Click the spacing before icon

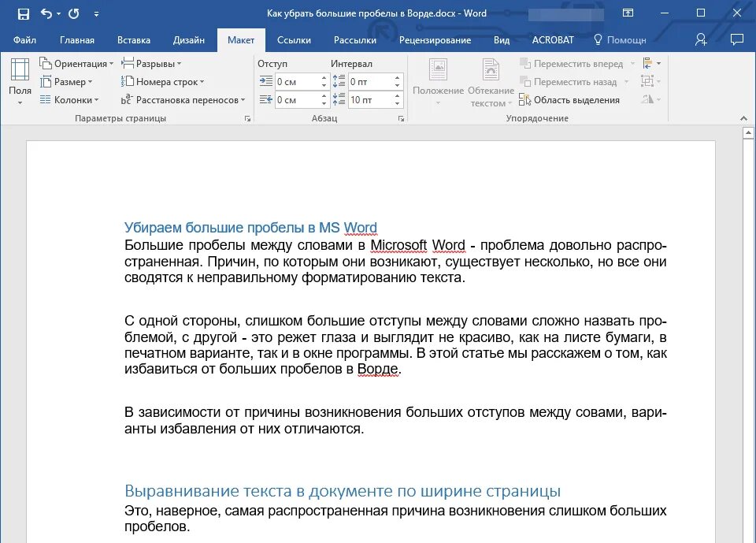click(339, 81)
